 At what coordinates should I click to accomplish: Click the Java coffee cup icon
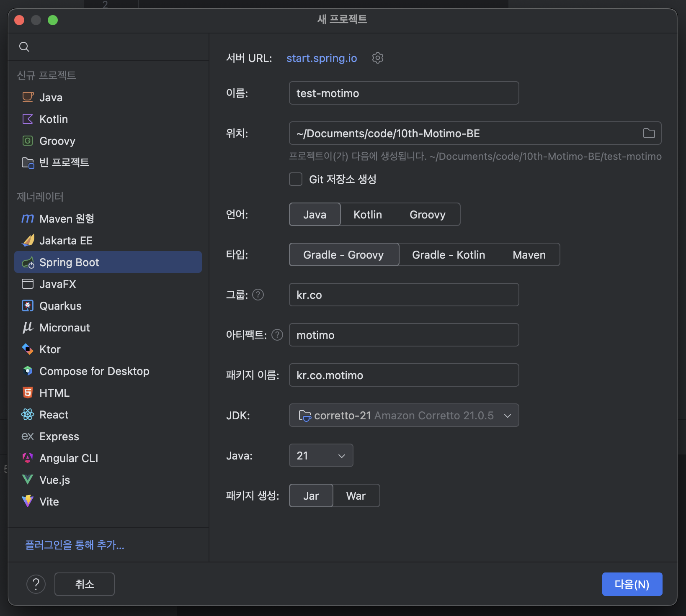point(28,97)
